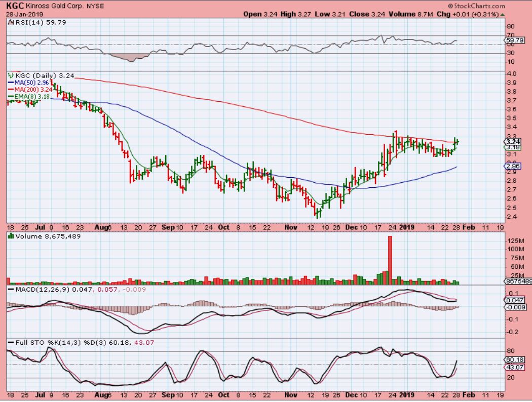Viewport: 532px width, 402px height.
Task: Click the -0.009 tag on the MACD right axis
Action: 516,307
